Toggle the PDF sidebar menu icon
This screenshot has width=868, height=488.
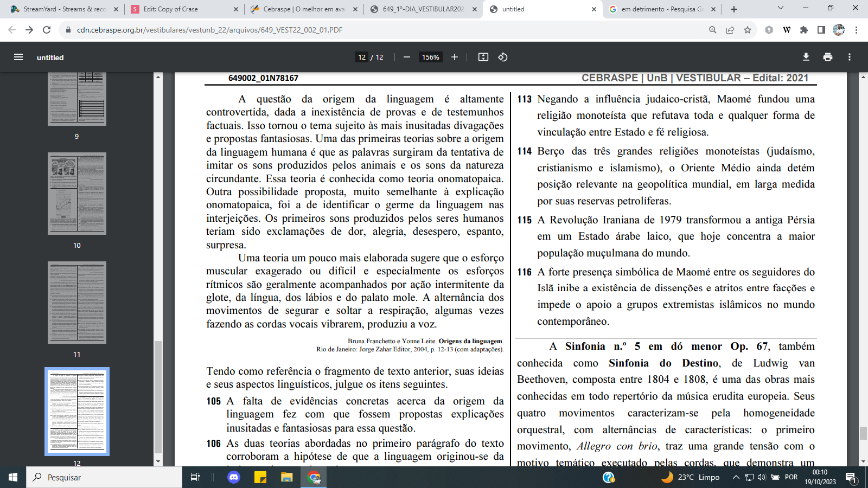18,57
